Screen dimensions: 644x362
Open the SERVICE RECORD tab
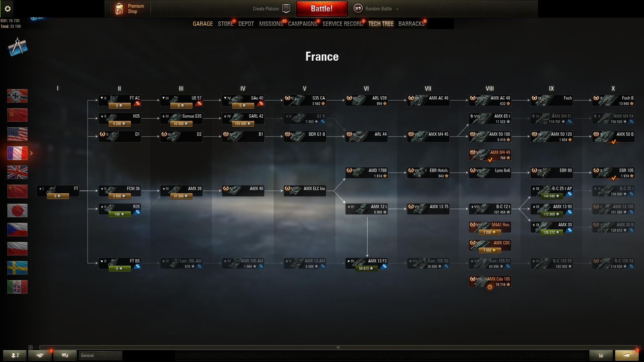tap(343, 24)
